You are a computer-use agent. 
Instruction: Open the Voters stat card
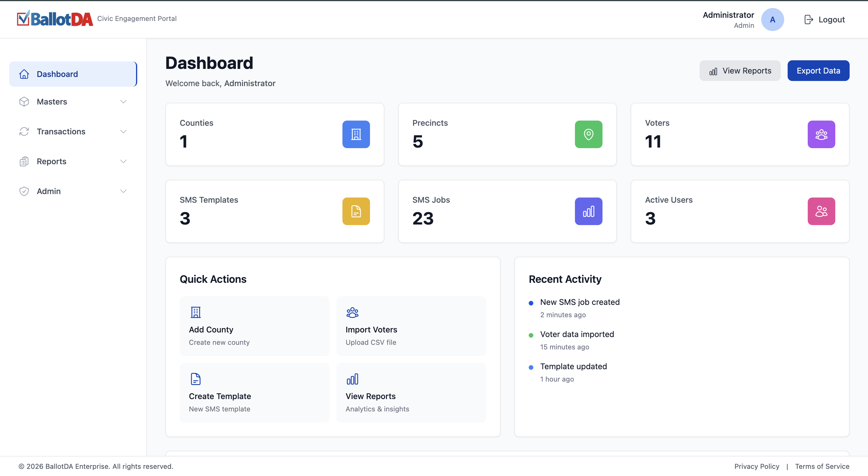(x=740, y=135)
